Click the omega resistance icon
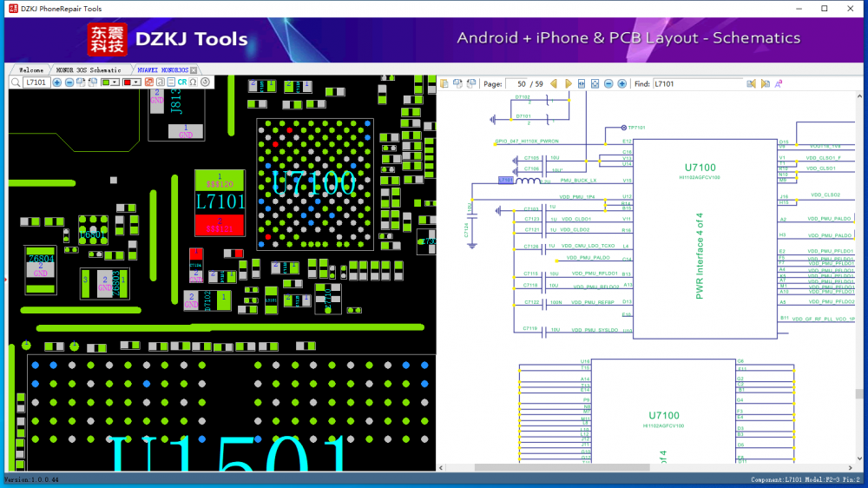This screenshot has width=868, height=488. click(194, 82)
